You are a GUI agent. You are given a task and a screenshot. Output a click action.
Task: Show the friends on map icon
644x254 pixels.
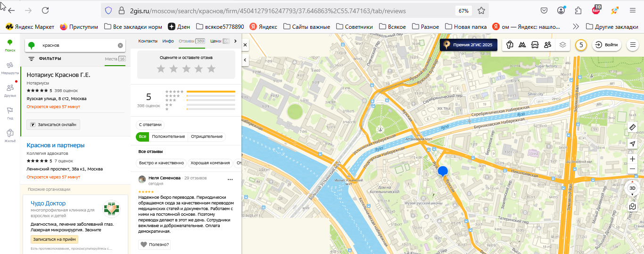pos(547,45)
